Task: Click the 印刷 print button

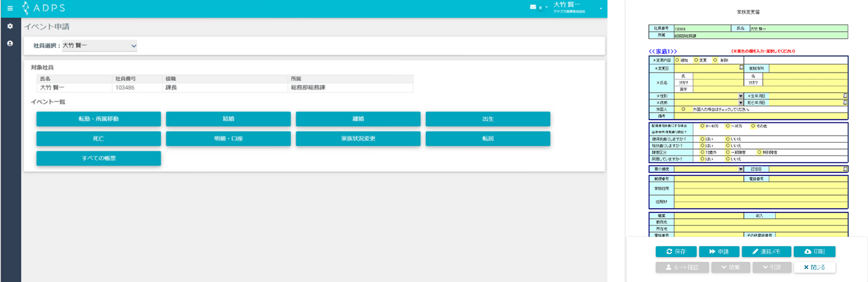Action: 814,251
